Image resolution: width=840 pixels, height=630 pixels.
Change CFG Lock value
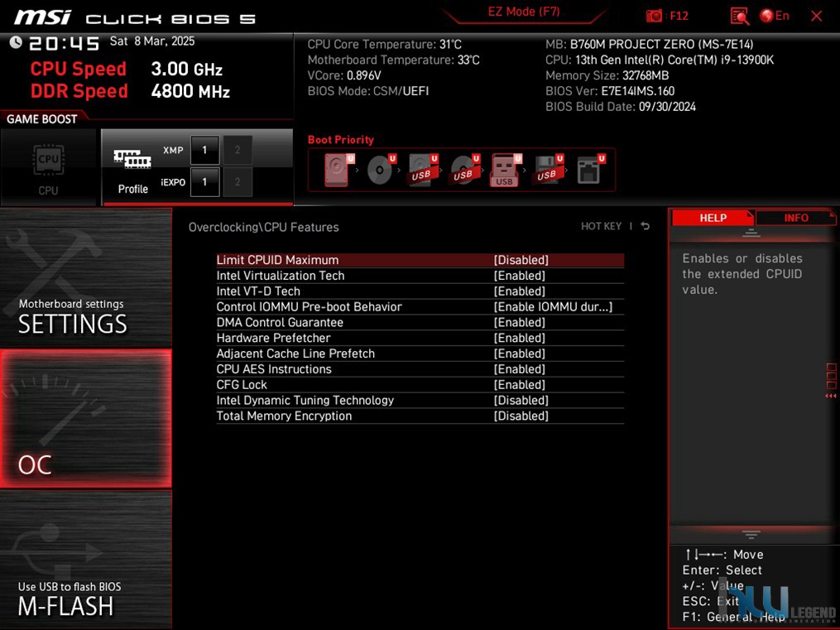tap(519, 384)
